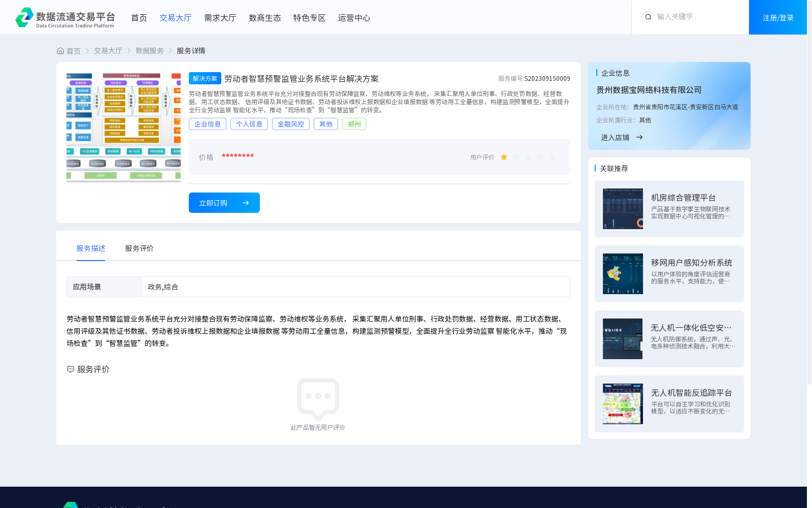This screenshot has width=812, height=508.
Task: Click the 注册/登录 button
Action: click(x=778, y=17)
